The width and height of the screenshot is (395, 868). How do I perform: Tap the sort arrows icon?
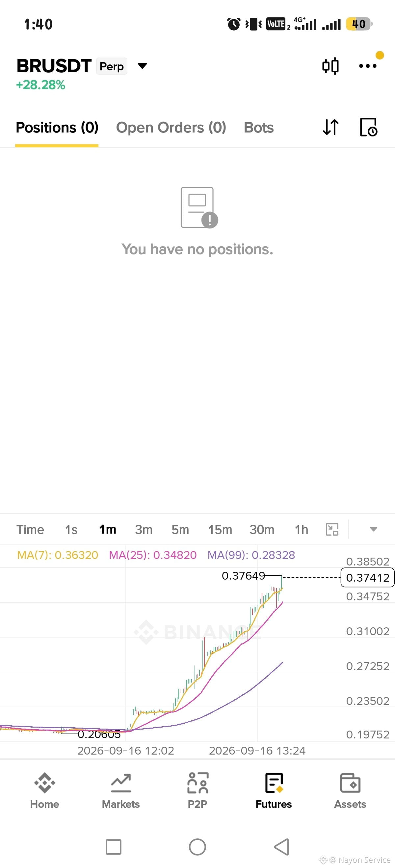330,127
